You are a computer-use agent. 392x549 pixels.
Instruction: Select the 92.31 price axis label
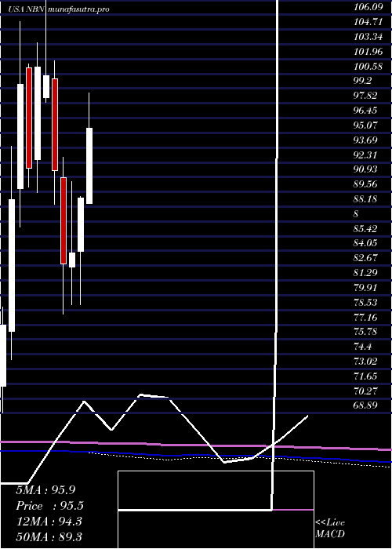(365, 155)
